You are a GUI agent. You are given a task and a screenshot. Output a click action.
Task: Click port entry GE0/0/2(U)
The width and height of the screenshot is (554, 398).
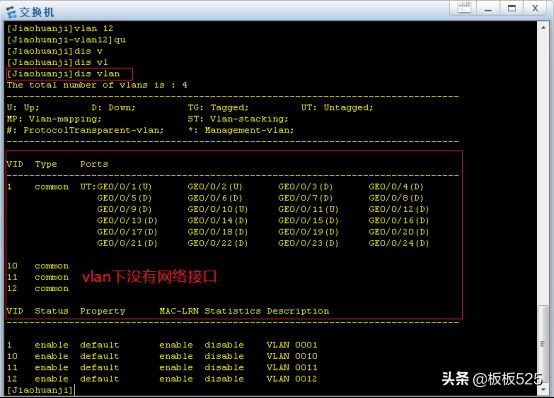[x=215, y=187]
